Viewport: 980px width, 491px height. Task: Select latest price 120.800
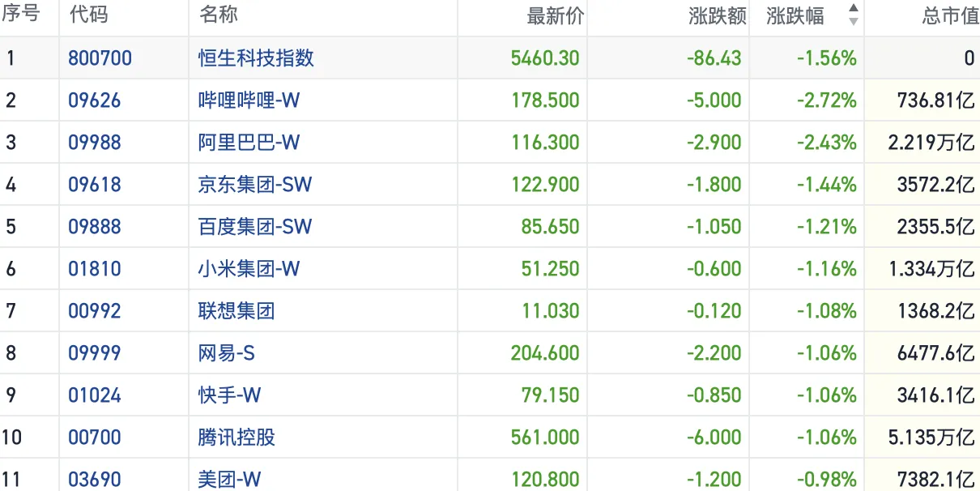coord(545,480)
